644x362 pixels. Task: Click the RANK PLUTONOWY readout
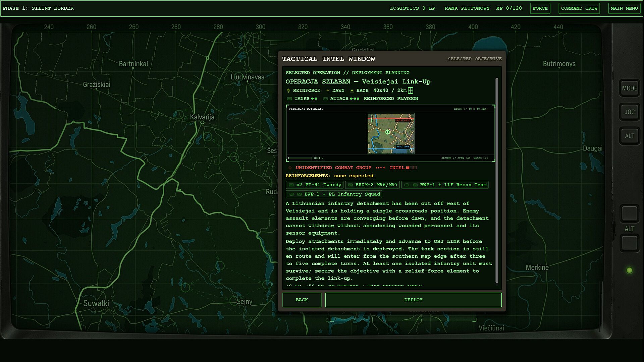click(467, 8)
